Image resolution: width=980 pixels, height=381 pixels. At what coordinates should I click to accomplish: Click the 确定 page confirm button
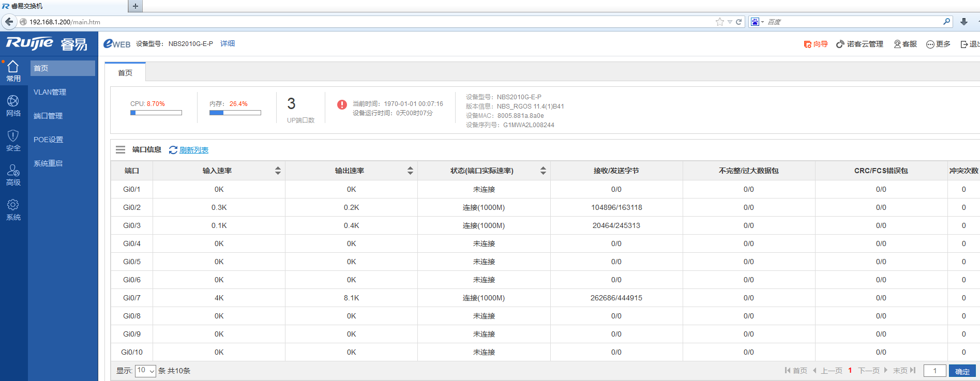pos(962,371)
